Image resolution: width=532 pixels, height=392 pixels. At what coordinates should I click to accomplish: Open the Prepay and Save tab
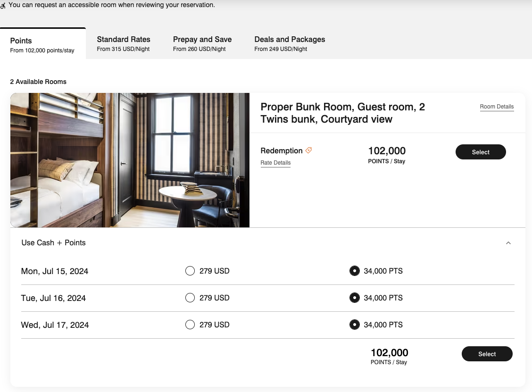coord(202,44)
